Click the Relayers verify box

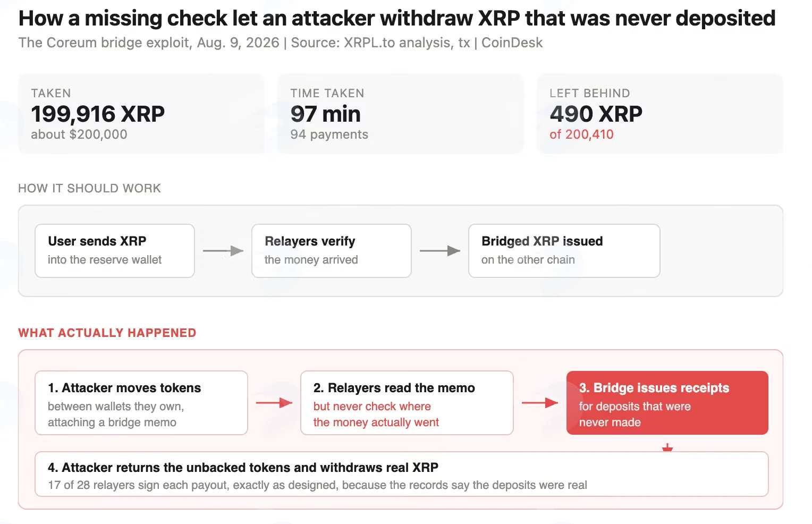pos(332,251)
